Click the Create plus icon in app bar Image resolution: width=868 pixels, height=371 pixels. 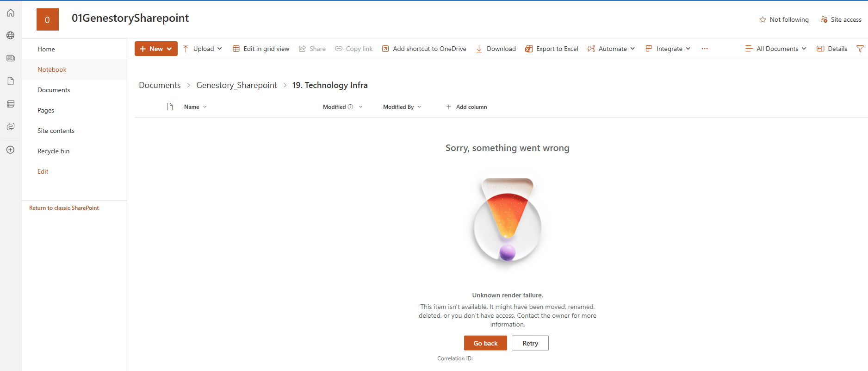(11, 150)
